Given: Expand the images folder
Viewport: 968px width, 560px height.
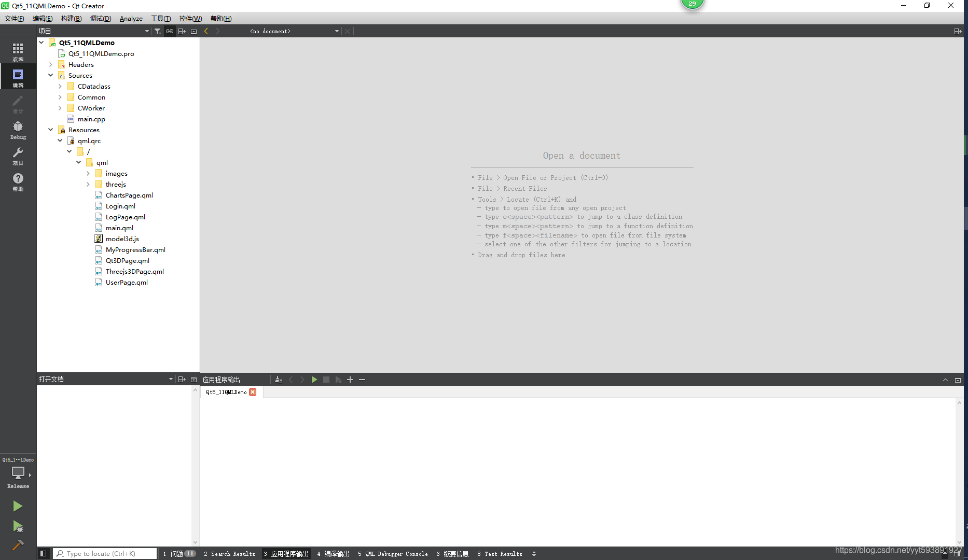Looking at the screenshot, I should 88,173.
